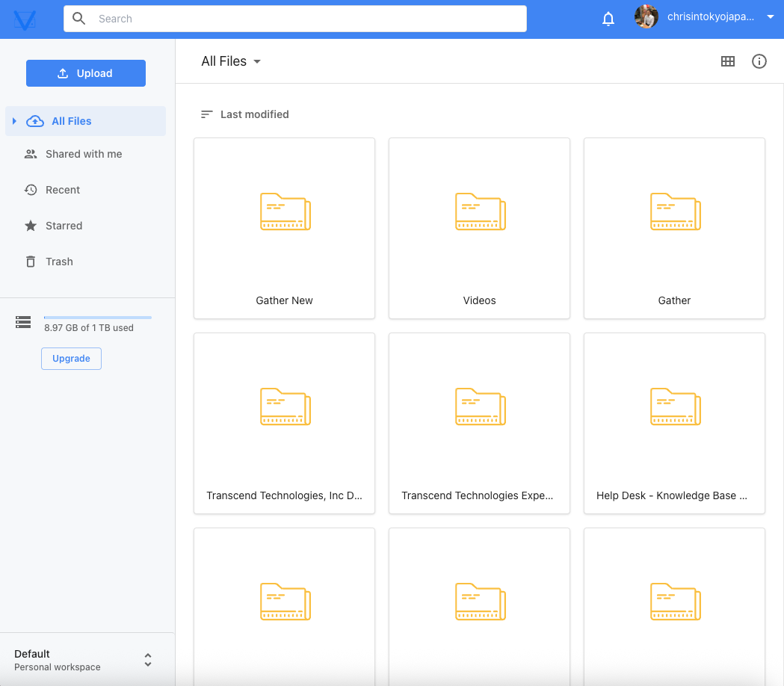Viewport: 784px width, 686px height.
Task: Click the sort lines icon
Action: [x=206, y=114]
